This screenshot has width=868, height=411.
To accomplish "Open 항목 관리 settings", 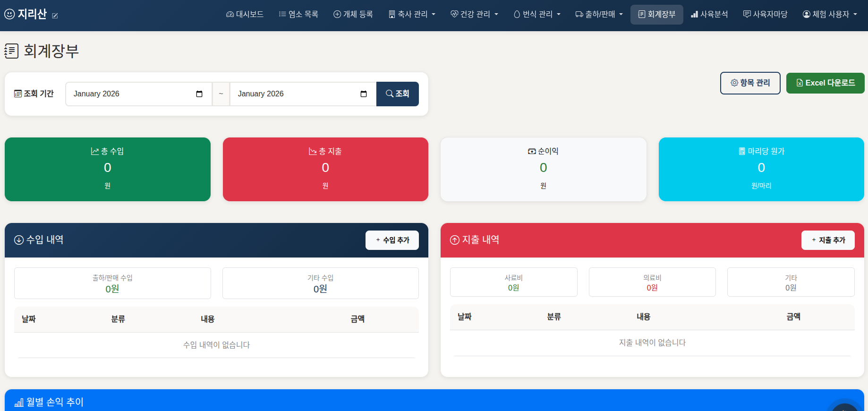I will point(750,83).
